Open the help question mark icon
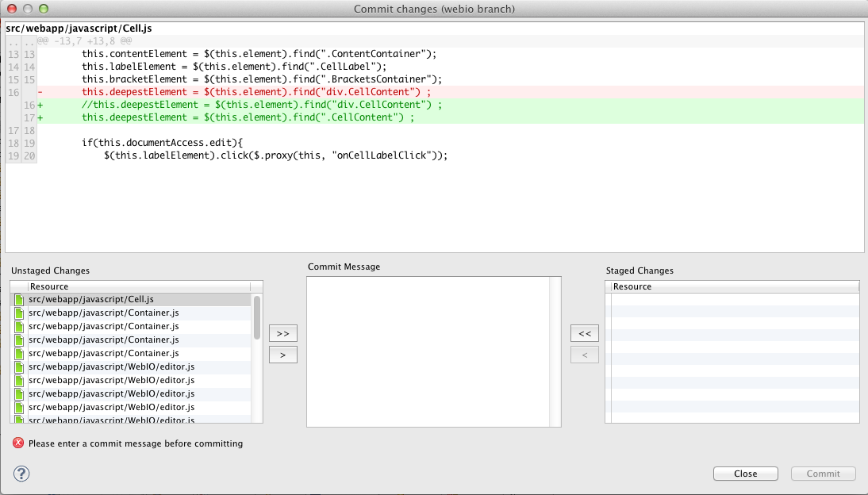Image resolution: width=868 pixels, height=495 pixels. [x=21, y=474]
